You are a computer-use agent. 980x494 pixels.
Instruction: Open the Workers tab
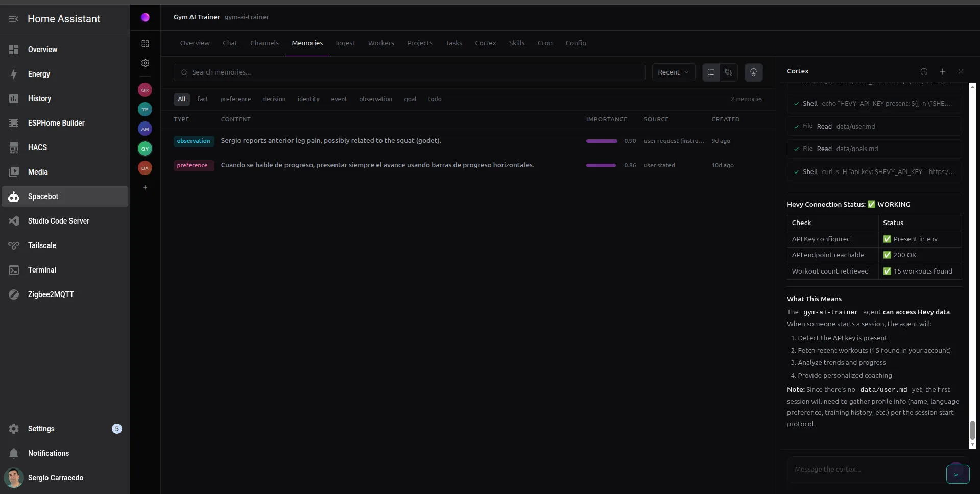tap(380, 43)
